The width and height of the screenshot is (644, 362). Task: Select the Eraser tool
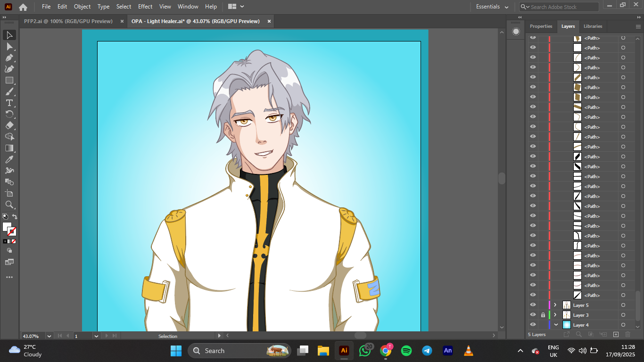pos(9,125)
